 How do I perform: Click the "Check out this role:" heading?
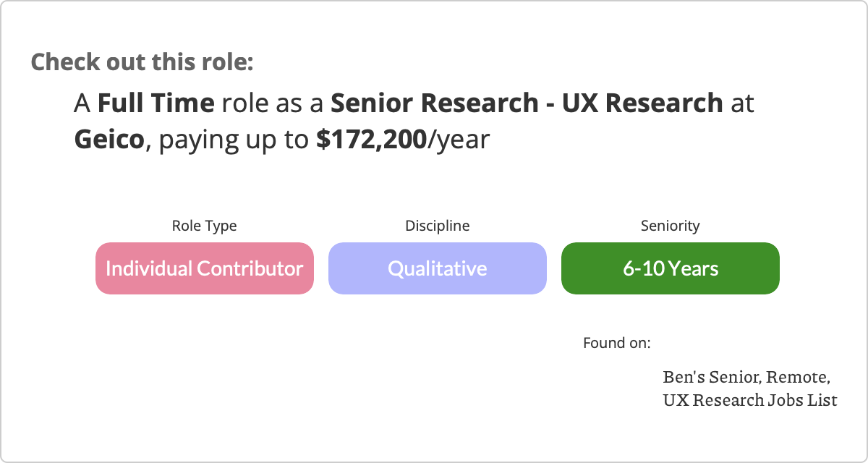pos(142,61)
